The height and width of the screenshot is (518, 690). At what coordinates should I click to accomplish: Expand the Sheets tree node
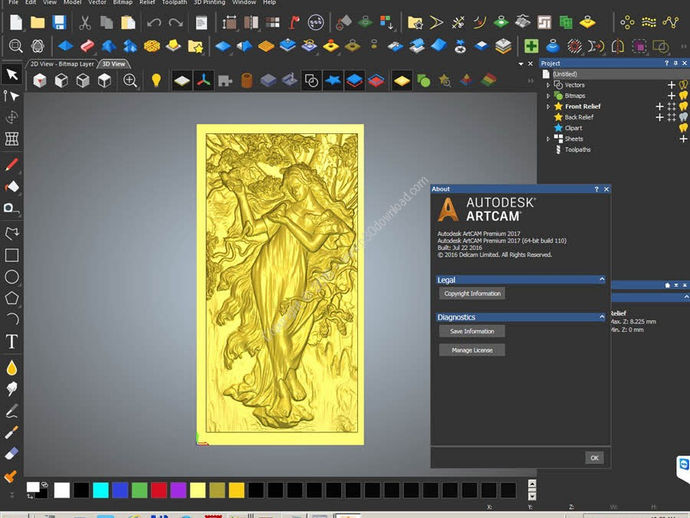548,139
